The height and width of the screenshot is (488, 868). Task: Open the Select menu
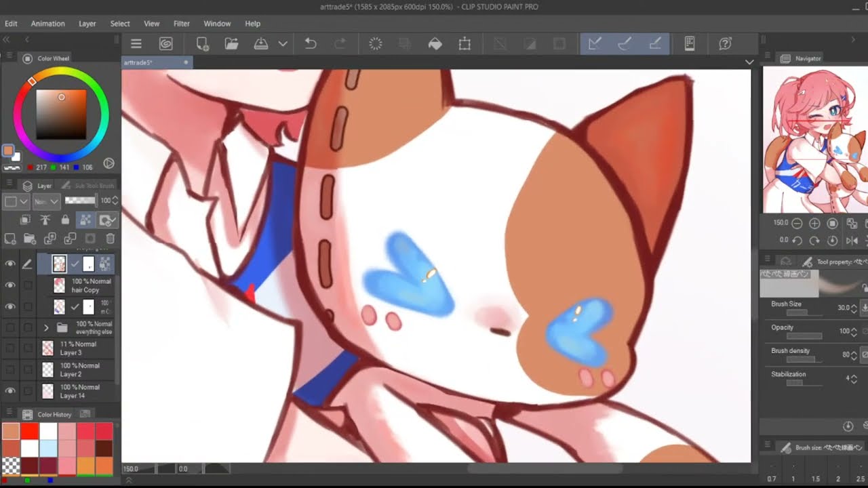coord(120,24)
